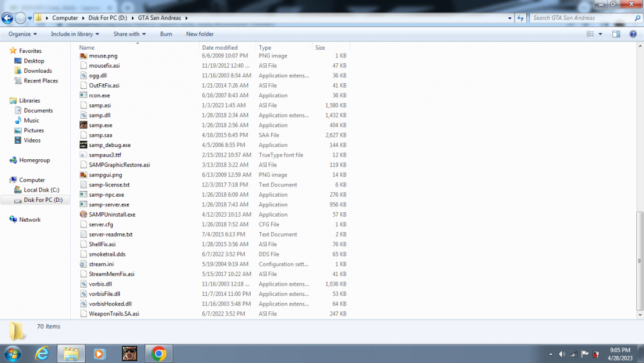
Task: Click the New folder button
Action: click(x=200, y=34)
